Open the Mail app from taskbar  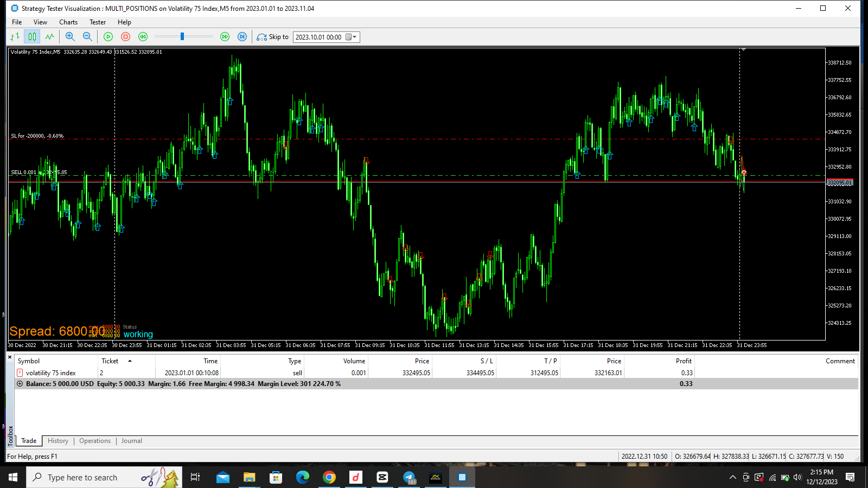[x=222, y=477]
